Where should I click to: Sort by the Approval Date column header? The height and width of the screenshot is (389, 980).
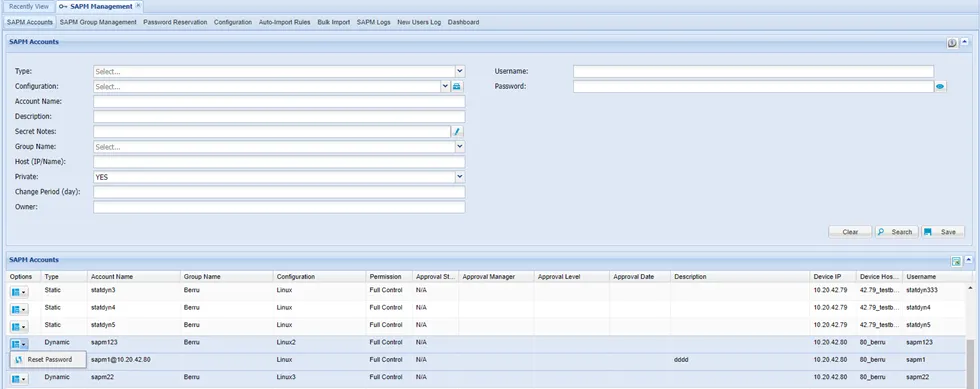pos(641,276)
